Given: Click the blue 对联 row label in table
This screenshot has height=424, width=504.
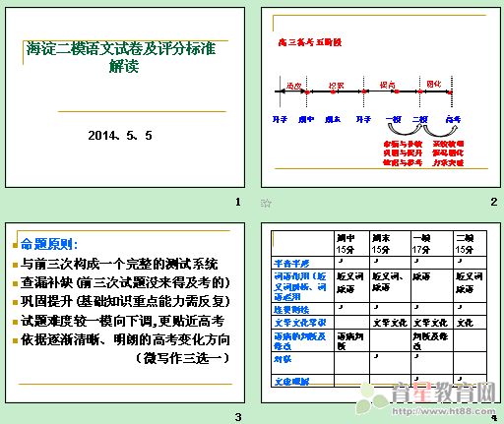Looking at the screenshot, I should click(x=283, y=359).
